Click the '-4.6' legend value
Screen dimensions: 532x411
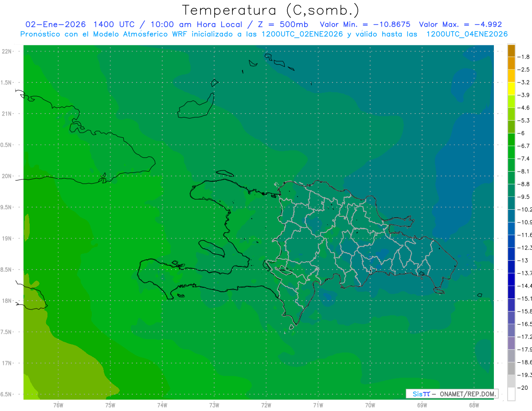[524, 108]
